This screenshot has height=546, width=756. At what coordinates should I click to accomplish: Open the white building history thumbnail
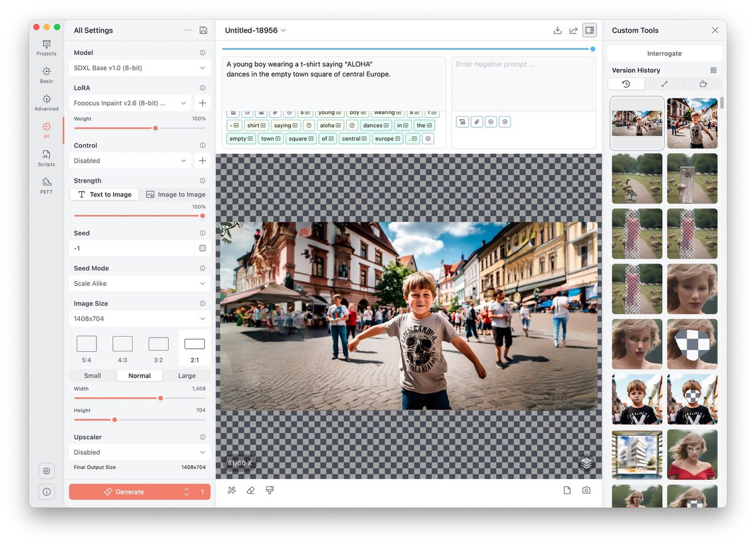(x=637, y=455)
